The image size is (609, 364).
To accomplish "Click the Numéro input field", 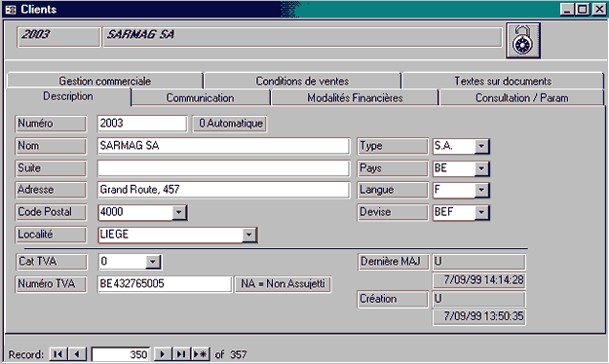I will [142, 124].
